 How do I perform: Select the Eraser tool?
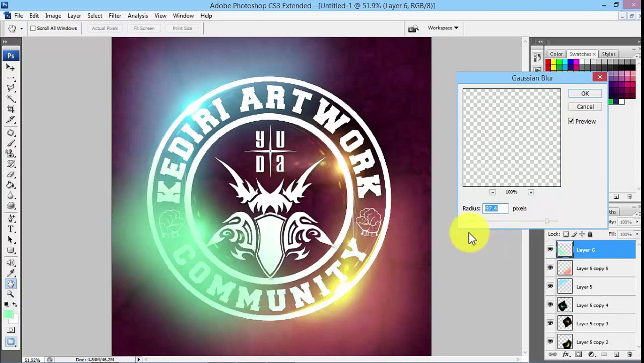tap(10, 174)
